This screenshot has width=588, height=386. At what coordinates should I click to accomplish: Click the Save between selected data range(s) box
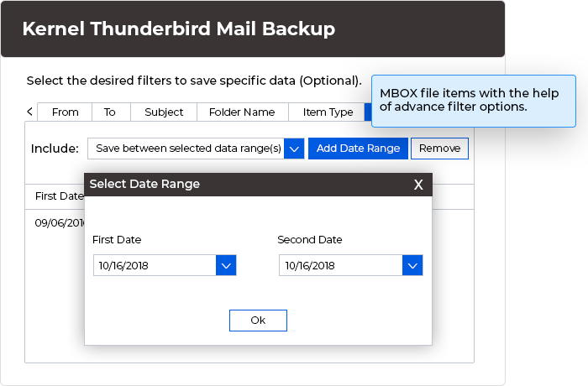pos(186,149)
